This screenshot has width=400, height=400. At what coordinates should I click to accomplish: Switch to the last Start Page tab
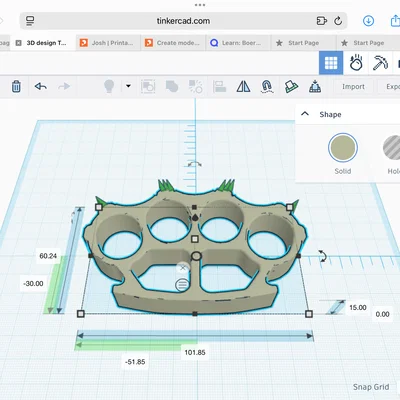tap(368, 43)
